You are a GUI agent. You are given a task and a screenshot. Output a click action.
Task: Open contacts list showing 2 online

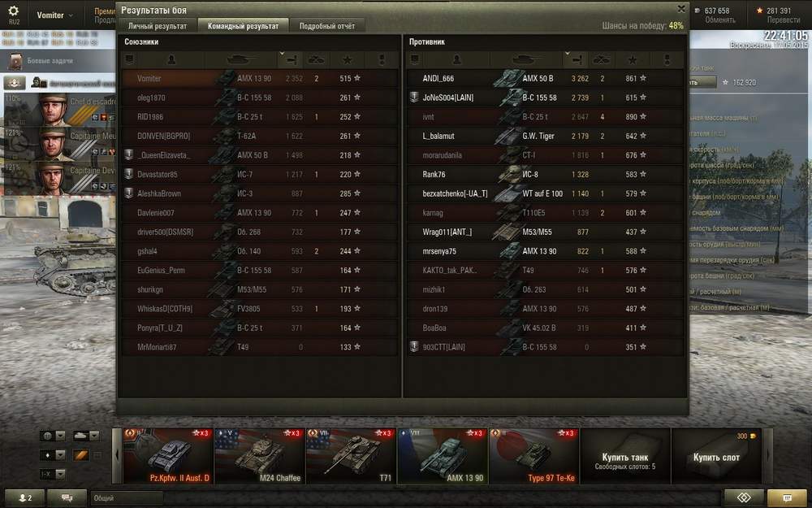(x=24, y=497)
